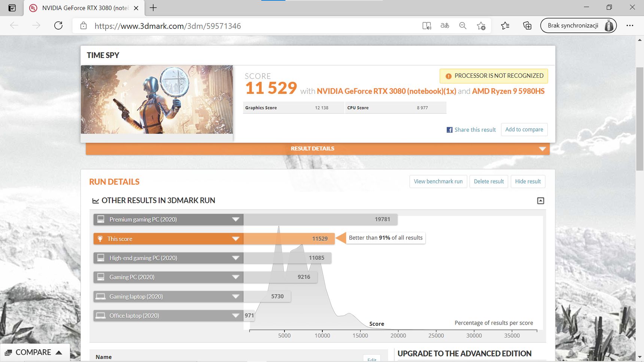Collapse the Other Results section

tap(540, 201)
